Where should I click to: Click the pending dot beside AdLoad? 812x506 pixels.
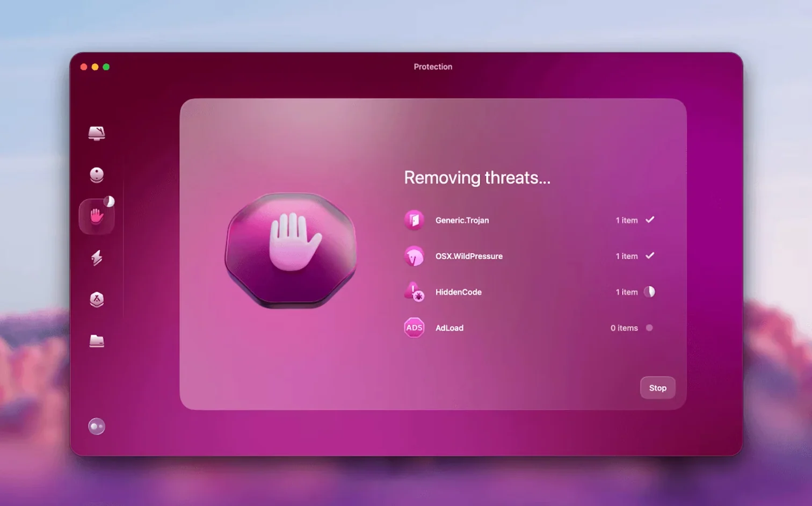649,328
